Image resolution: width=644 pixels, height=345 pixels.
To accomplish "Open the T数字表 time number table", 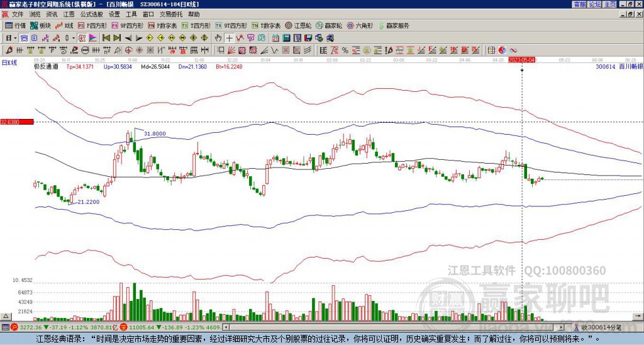I will [x=266, y=25].
